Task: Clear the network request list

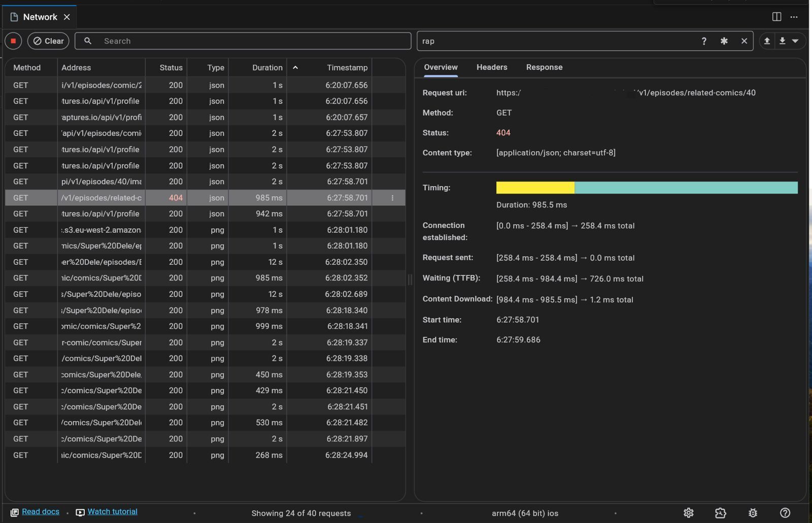Action: pyautogui.click(x=48, y=41)
